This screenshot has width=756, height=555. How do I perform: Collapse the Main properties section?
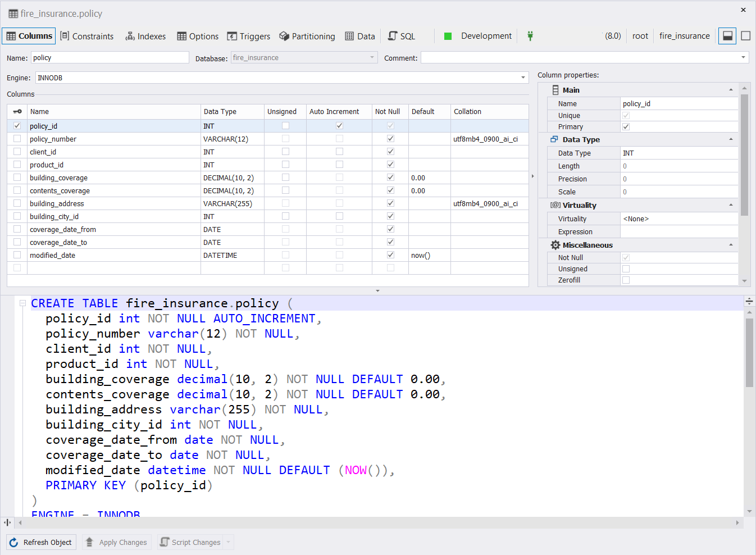pos(731,90)
